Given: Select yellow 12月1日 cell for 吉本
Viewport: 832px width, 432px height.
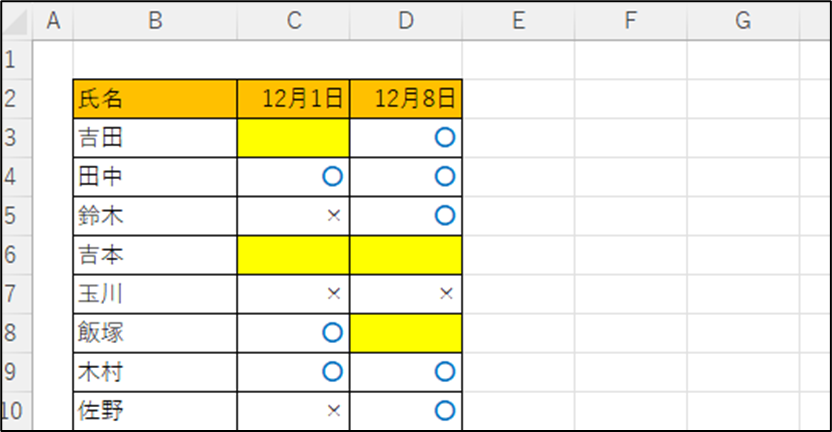Looking at the screenshot, I should 293,255.
